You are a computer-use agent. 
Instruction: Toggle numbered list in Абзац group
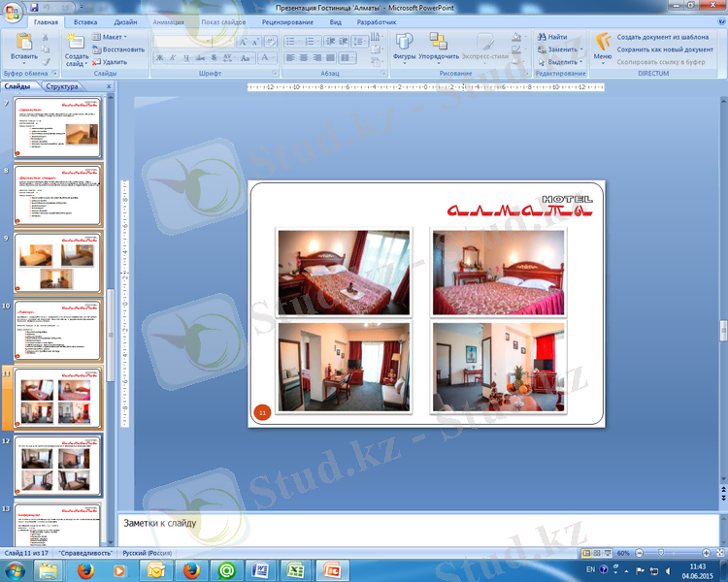pyautogui.click(x=312, y=42)
